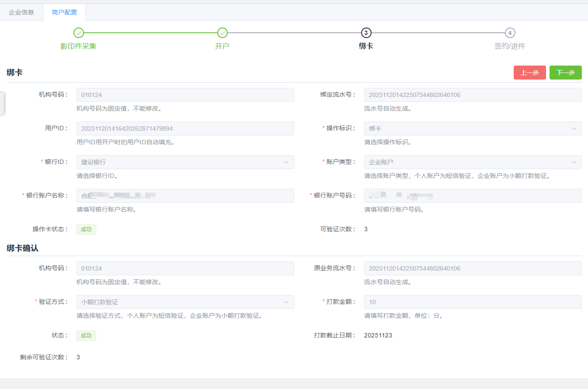Click the 用户ID field

185,129
